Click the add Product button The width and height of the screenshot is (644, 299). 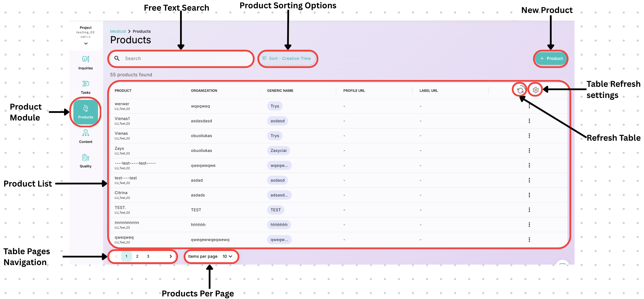(551, 59)
